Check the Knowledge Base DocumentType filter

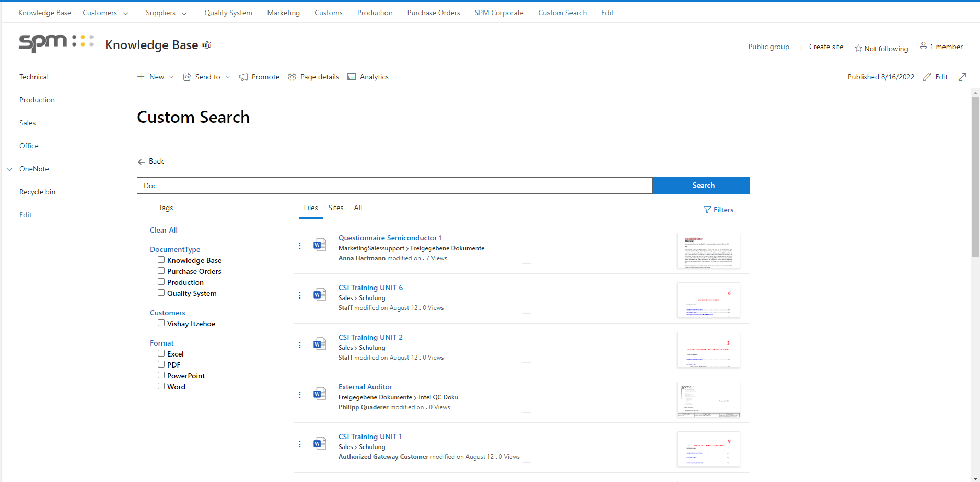pos(161,260)
